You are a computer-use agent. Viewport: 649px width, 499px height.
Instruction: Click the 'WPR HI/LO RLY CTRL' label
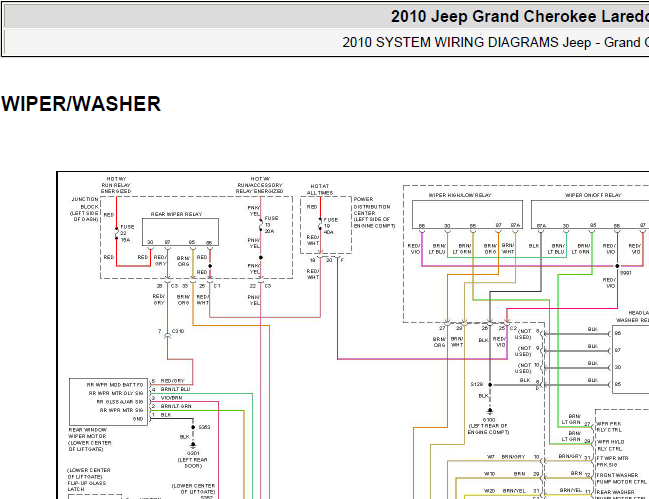pyautogui.click(x=611, y=445)
